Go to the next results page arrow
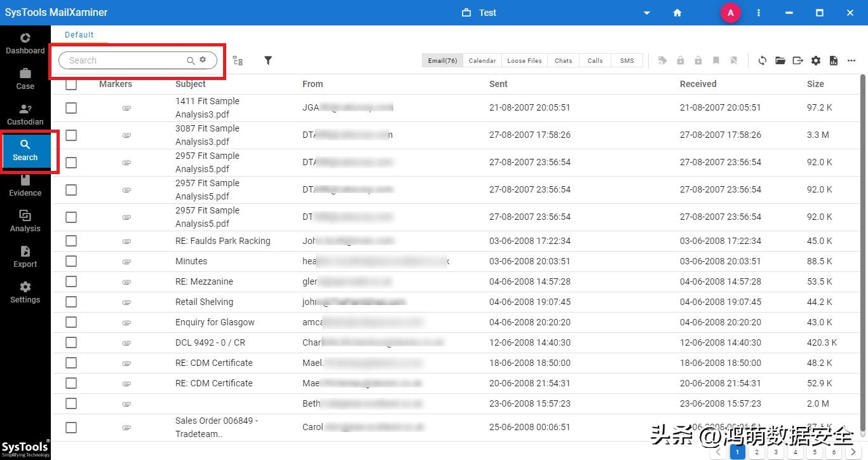The width and height of the screenshot is (868, 460). coord(853,452)
